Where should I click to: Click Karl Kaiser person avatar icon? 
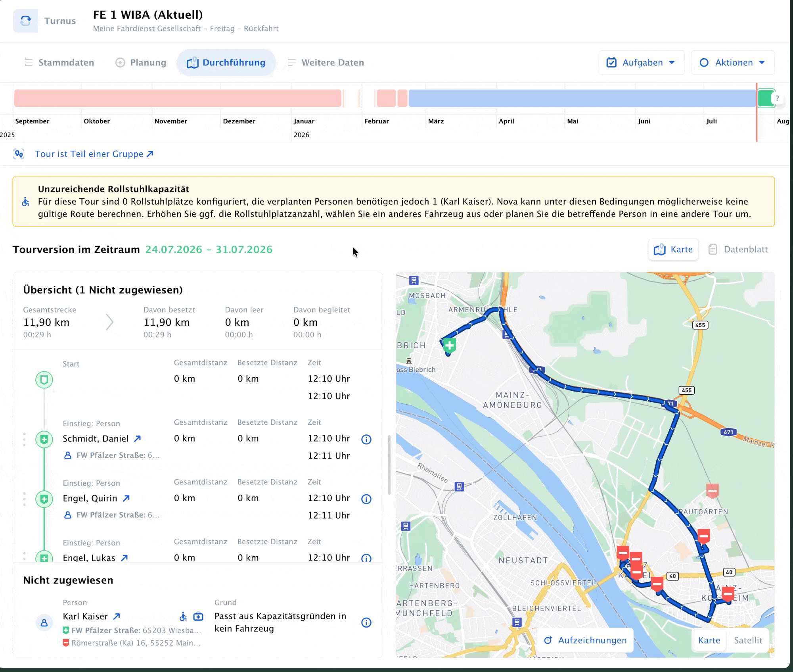point(44,623)
